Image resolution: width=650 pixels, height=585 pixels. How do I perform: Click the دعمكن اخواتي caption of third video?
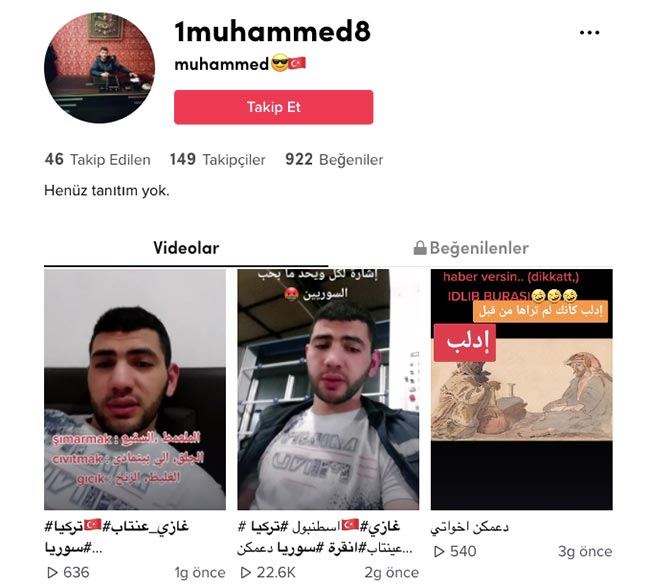coord(470,527)
